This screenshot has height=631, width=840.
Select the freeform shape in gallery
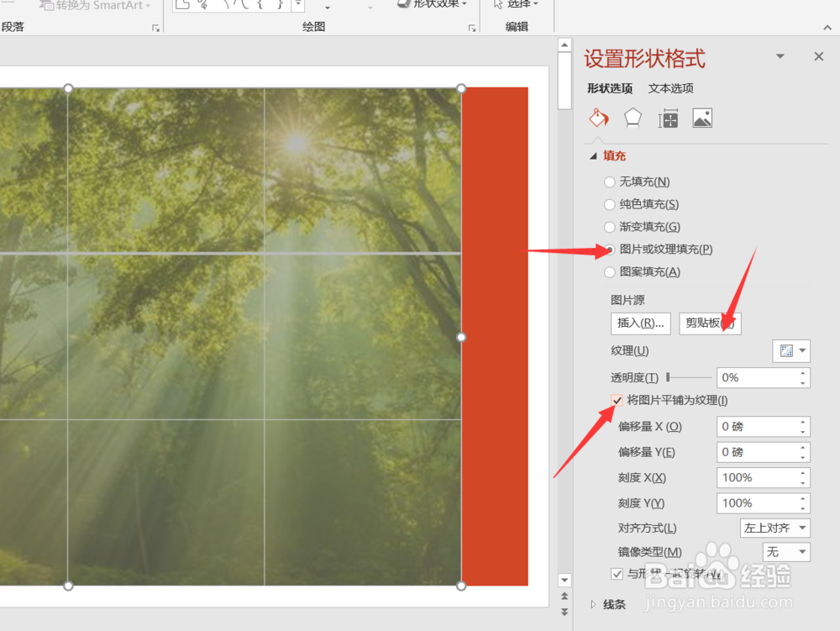pos(182,4)
